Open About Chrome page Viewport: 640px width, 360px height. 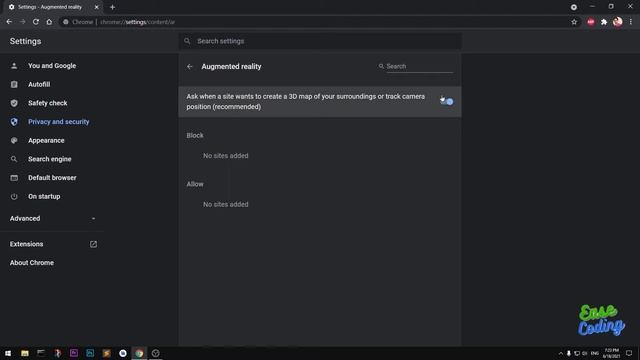pyautogui.click(x=32, y=263)
